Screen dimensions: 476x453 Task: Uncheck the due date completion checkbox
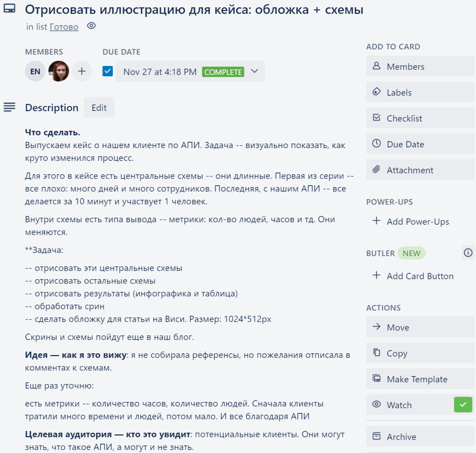(x=108, y=71)
